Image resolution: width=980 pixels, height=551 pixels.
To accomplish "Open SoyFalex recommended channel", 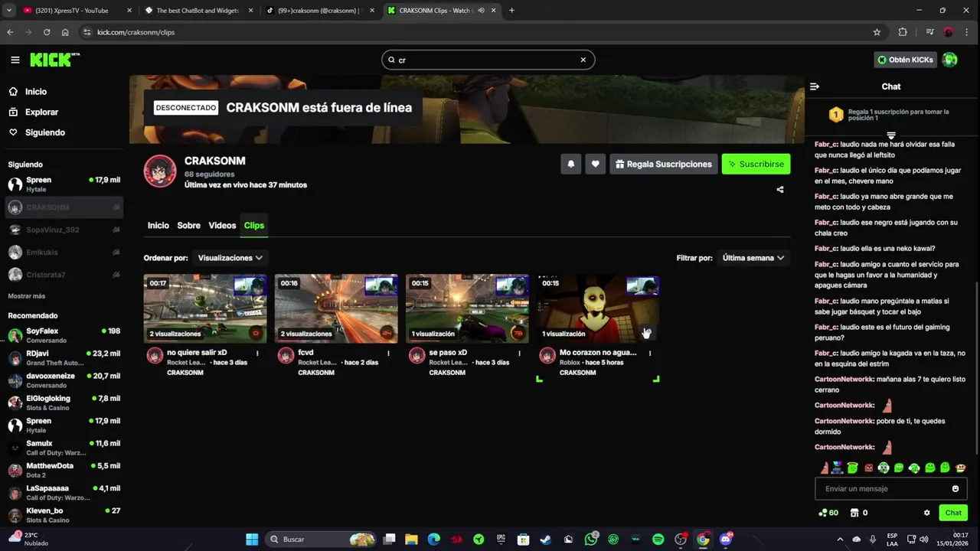I will click(64, 335).
